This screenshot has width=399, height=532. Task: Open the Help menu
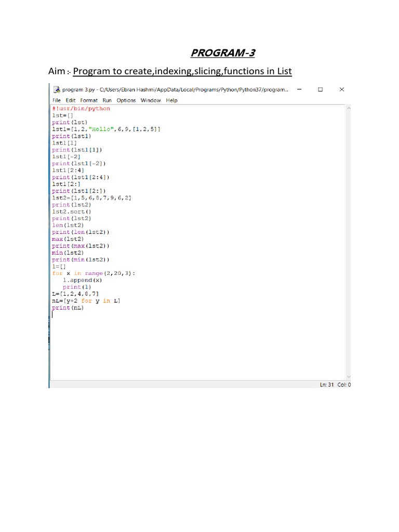171,100
